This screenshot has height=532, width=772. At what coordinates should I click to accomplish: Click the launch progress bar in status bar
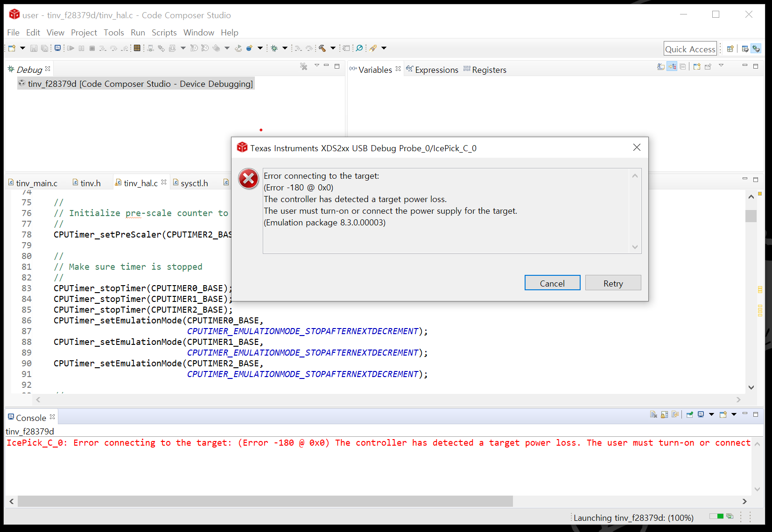pyautogui.click(x=716, y=516)
